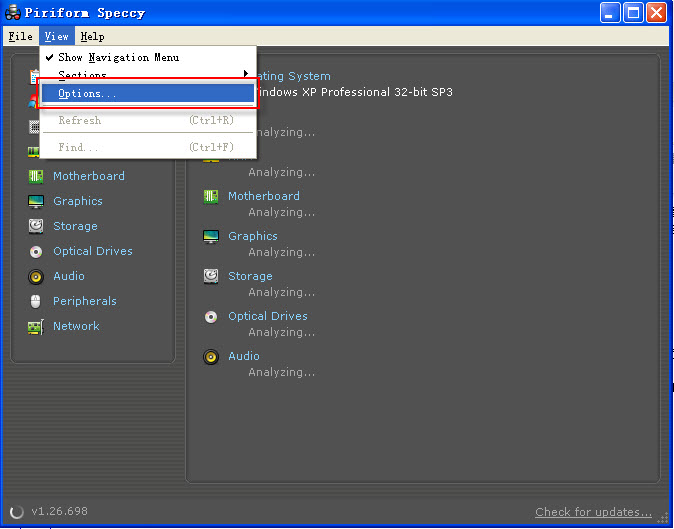Click the Peripherals mouse icon in the sidebar

click(x=35, y=302)
